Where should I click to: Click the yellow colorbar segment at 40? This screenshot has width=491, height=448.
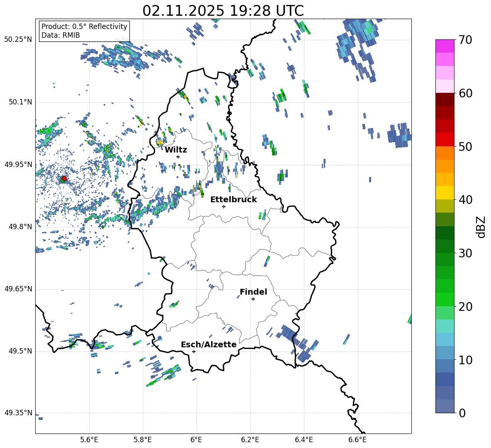[445, 193]
